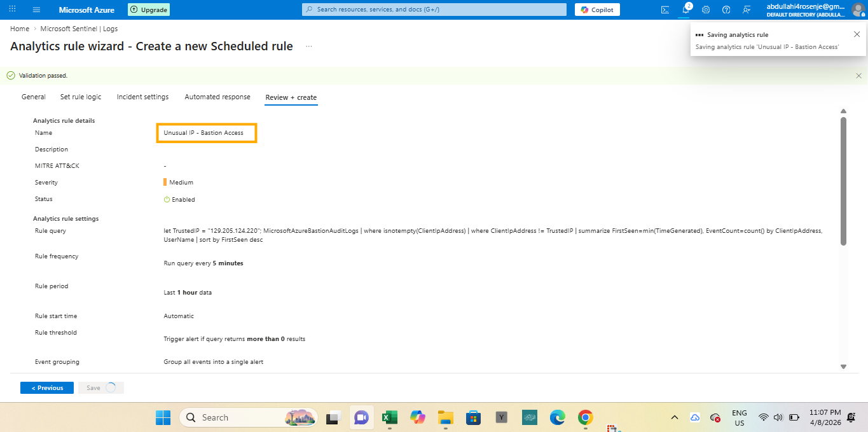
Task: Open the ellipsis next to wizard title
Action: click(x=309, y=46)
